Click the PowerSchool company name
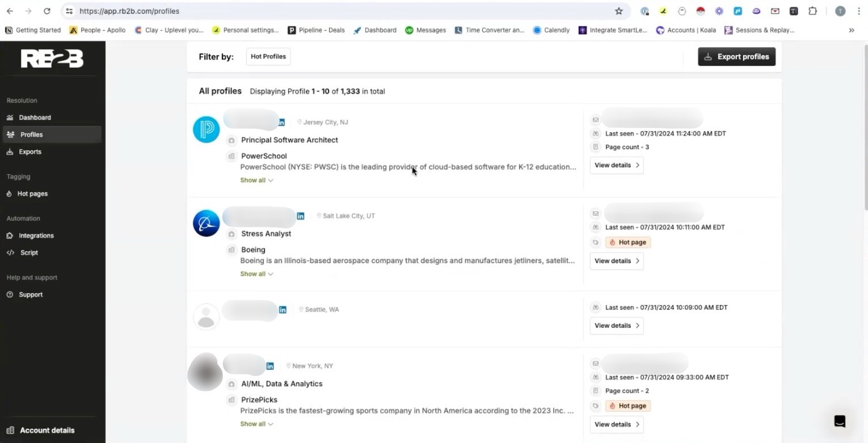 click(264, 156)
